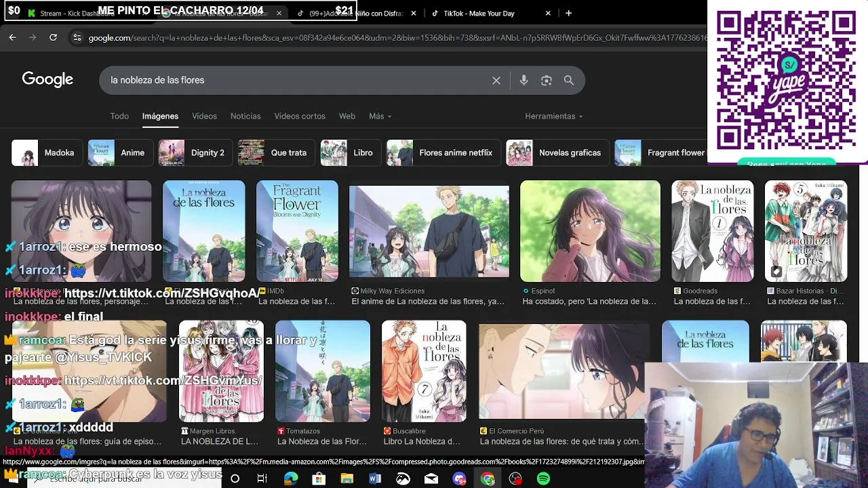
Task: Start voice search with the microphone icon
Action: pos(524,81)
